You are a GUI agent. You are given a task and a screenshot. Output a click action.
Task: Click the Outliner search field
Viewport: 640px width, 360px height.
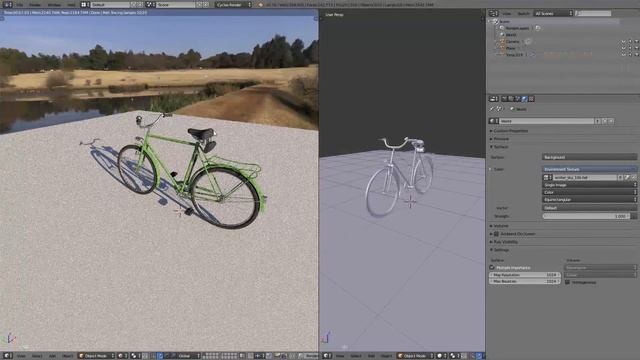[593, 13]
